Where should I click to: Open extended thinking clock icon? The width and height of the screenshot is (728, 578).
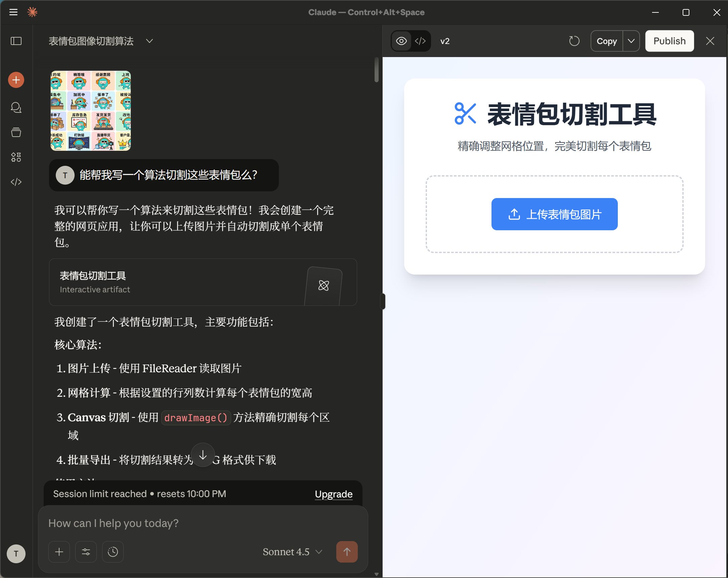(x=113, y=552)
